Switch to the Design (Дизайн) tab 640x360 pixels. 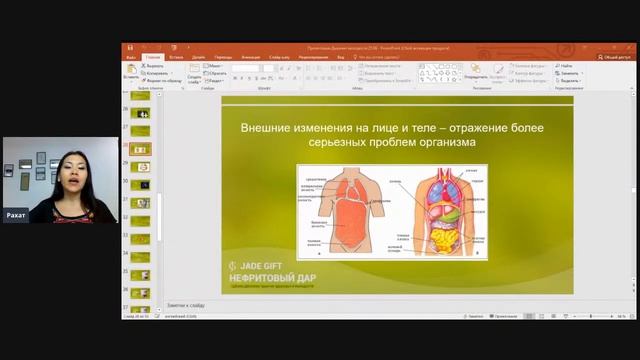(x=198, y=58)
